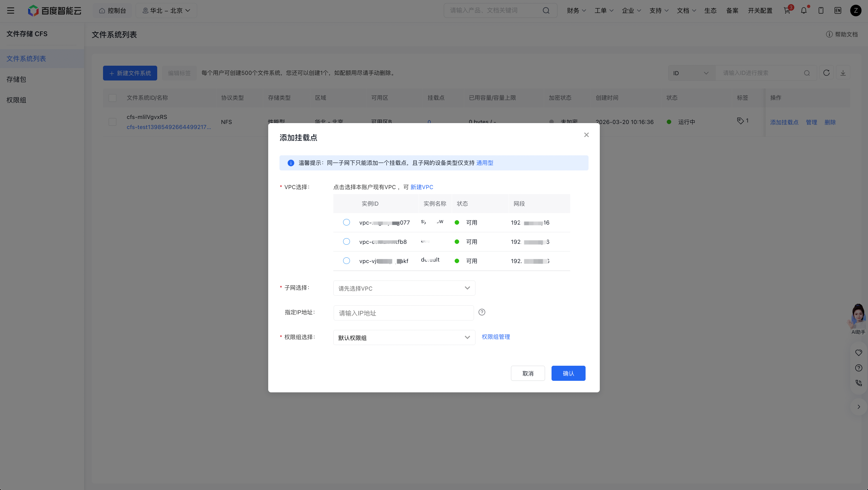Click the refresh list icon

point(826,73)
